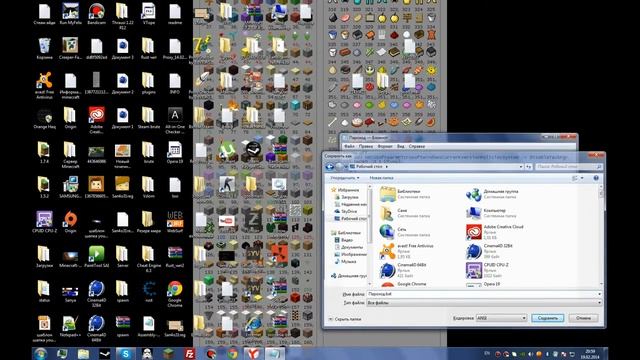The height and width of the screenshot is (360, 640).
Task: Click the Сохранить (Save) button
Action: (x=547, y=318)
